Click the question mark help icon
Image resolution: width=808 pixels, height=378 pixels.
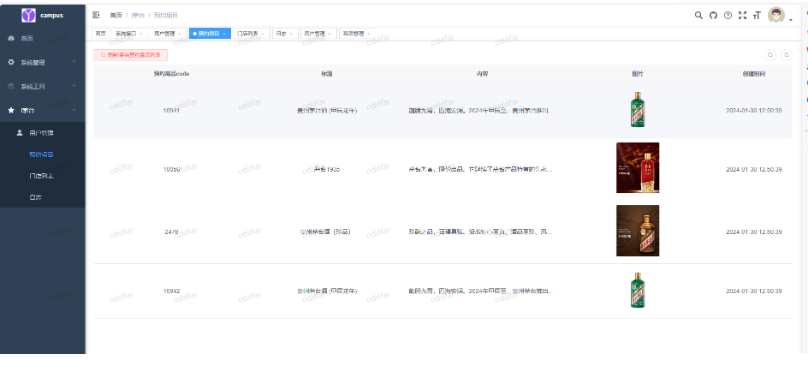click(x=728, y=15)
